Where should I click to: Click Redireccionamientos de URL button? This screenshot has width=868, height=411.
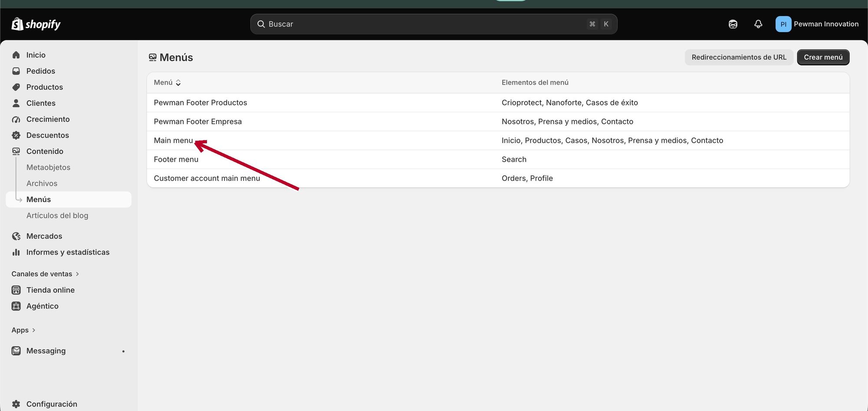coord(739,57)
